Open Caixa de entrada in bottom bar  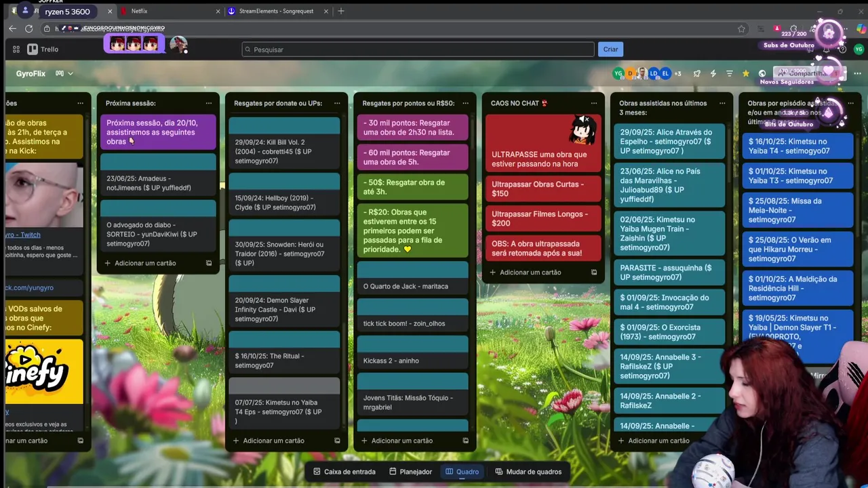tap(344, 472)
